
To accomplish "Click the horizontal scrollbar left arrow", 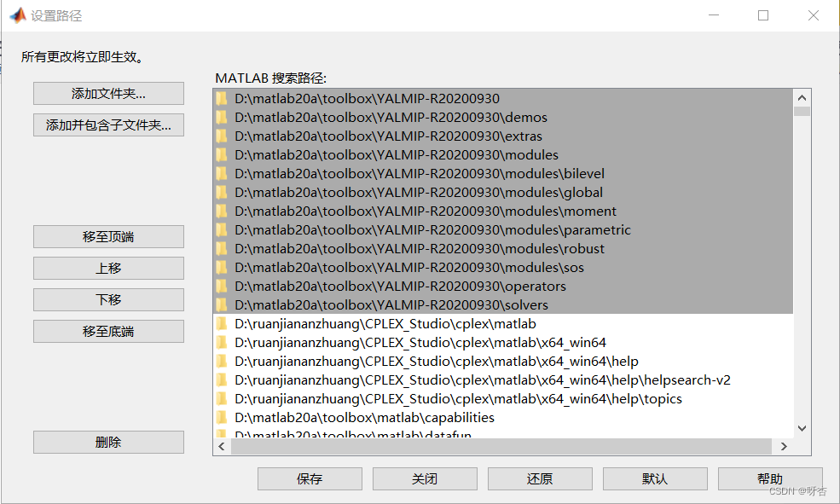I will coord(222,446).
